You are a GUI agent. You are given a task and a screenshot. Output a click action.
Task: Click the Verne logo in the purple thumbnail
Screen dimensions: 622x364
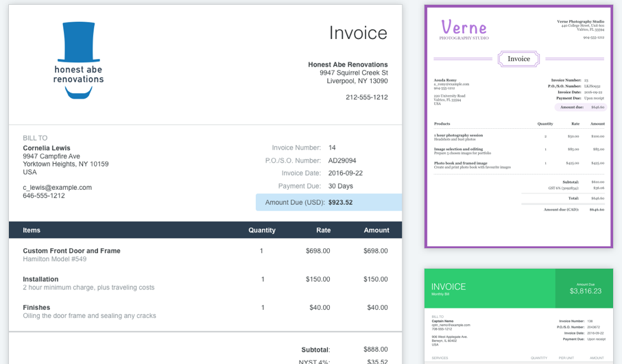pos(464,29)
